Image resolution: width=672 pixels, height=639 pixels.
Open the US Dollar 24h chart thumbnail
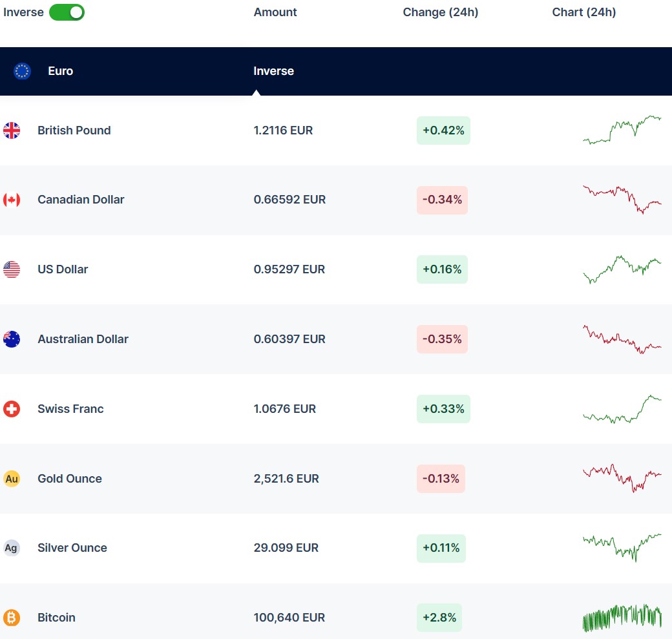[x=622, y=269]
